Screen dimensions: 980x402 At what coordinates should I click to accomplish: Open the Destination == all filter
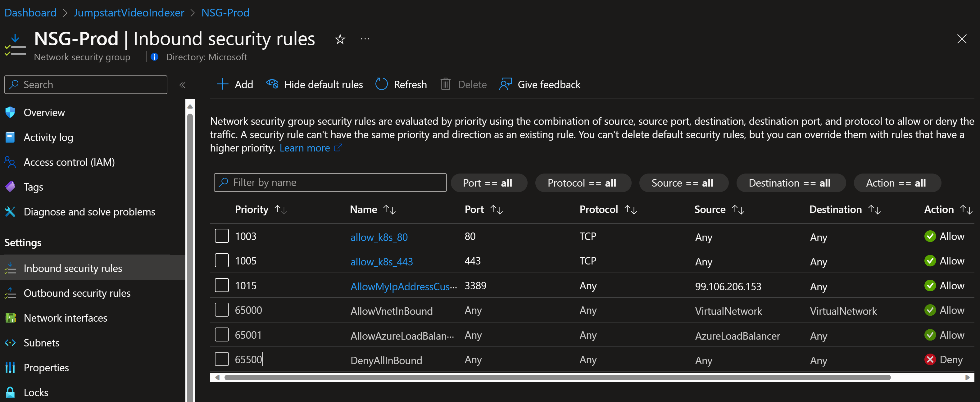791,183
